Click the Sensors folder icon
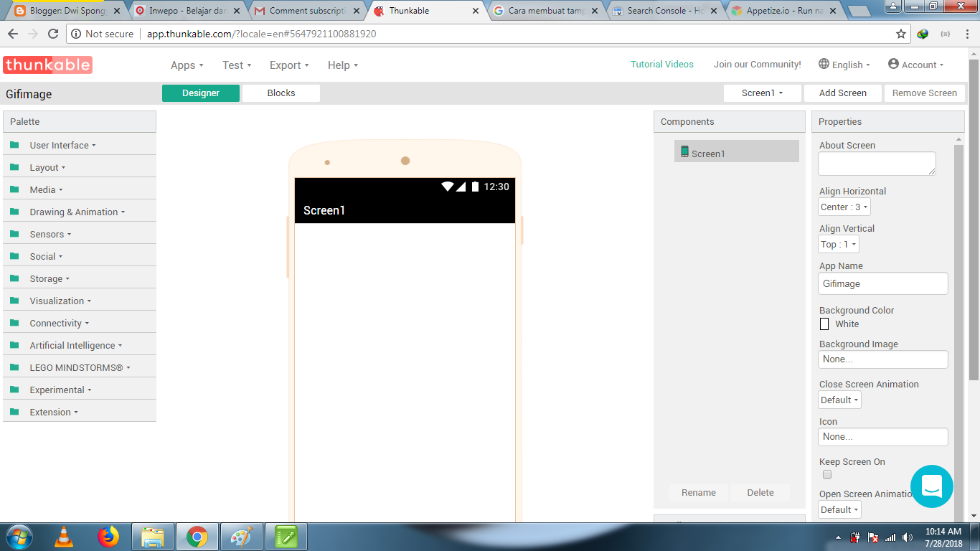 [14, 234]
